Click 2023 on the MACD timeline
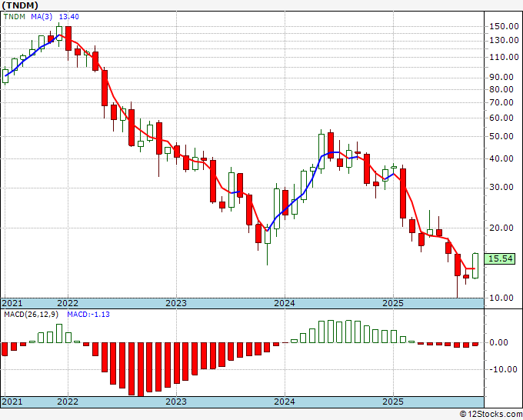Viewport: 523px width, 420px height. (176, 402)
